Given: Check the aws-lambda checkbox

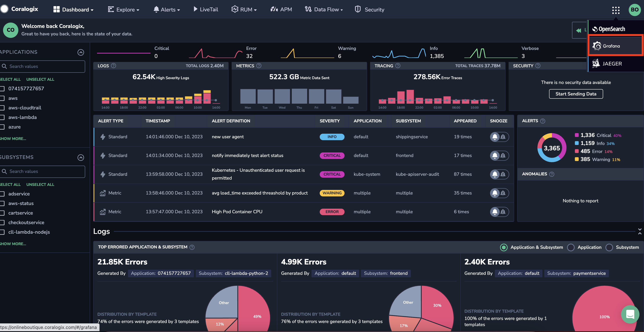Looking at the screenshot, I should (x=2, y=117).
